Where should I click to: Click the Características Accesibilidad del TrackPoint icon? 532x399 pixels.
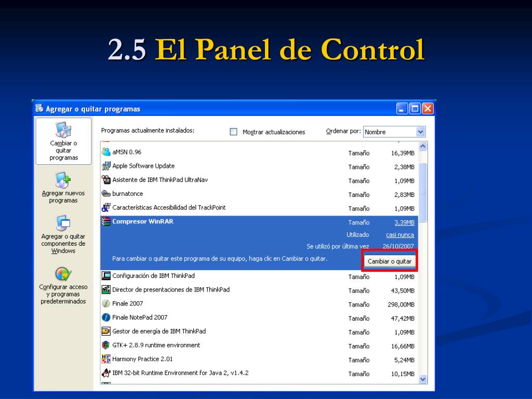106,207
